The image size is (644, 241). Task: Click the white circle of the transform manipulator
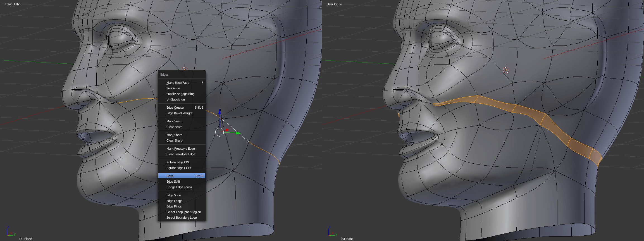[220, 132]
